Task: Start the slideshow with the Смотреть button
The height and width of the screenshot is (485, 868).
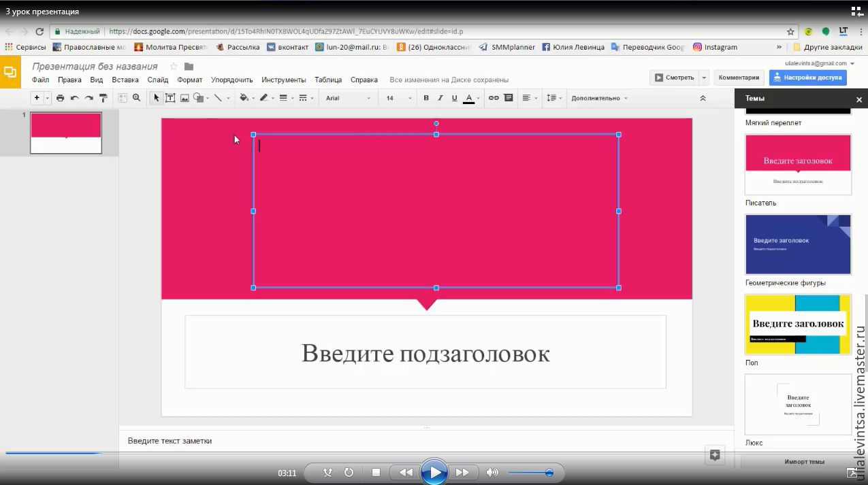Action: pyautogui.click(x=675, y=78)
